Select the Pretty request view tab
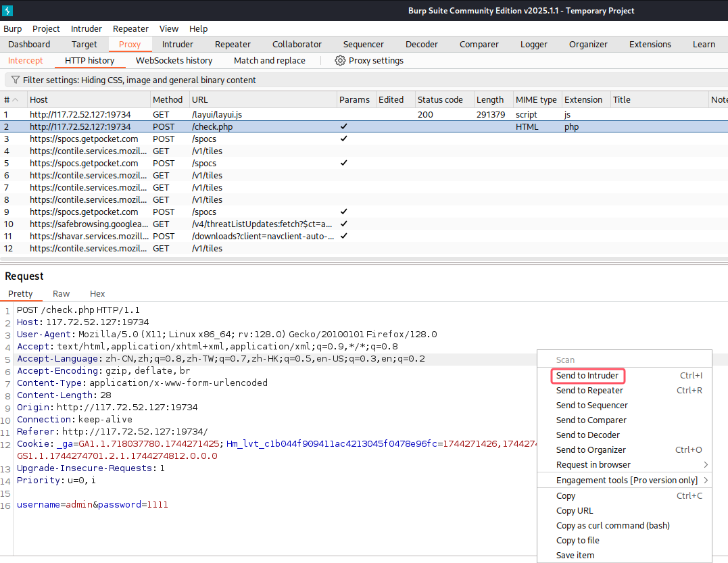This screenshot has height=563, width=728. tap(20, 294)
